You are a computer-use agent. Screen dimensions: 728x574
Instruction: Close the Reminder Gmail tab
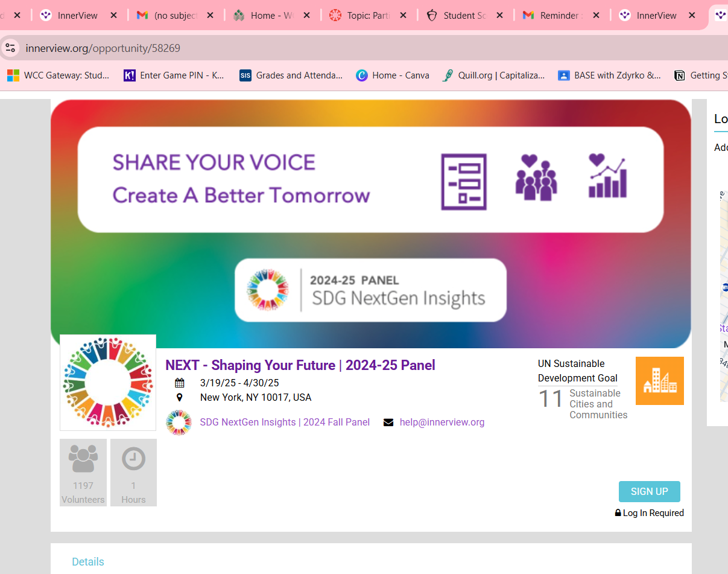[x=596, y=16]
